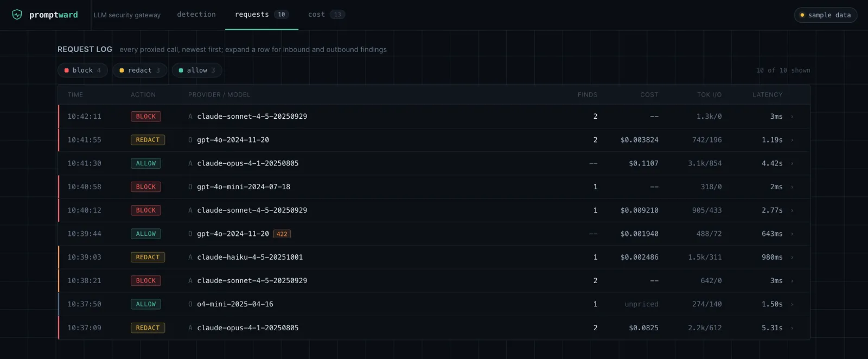Click the REDACT badge at 10:37:09
This screenshot has height=359, width=868.
(148, 328)
